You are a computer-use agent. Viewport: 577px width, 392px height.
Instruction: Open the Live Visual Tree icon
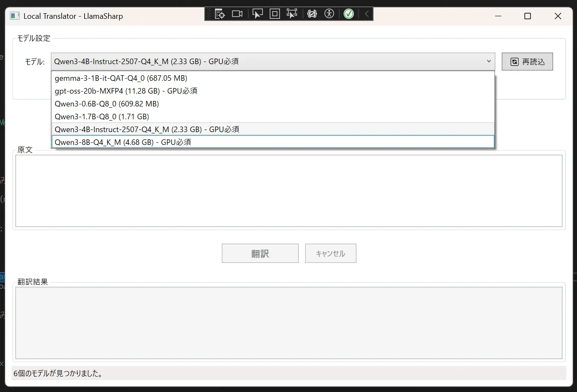220,14
